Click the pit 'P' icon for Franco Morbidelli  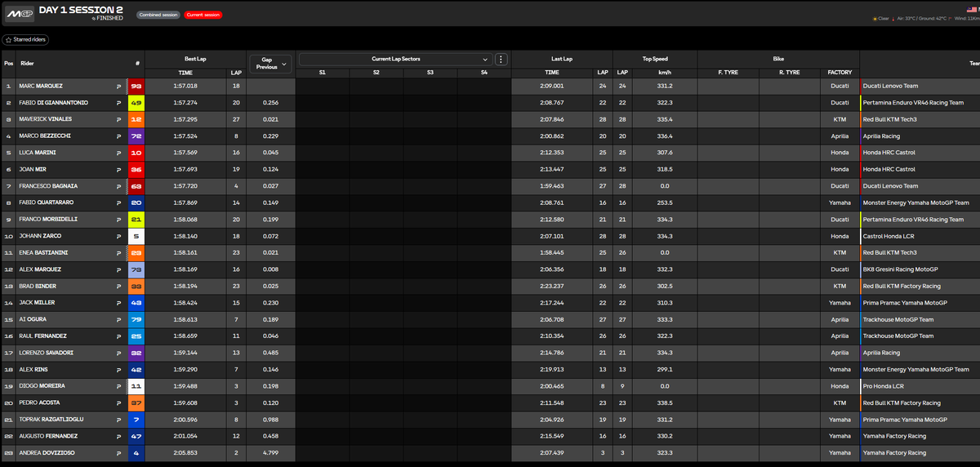119,220
